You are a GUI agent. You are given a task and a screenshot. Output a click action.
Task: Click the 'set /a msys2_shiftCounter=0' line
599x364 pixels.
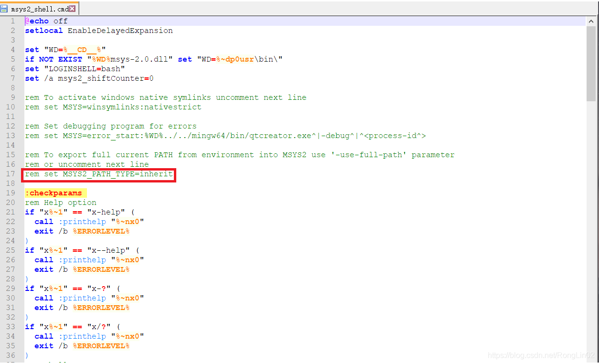coord(89,78)
